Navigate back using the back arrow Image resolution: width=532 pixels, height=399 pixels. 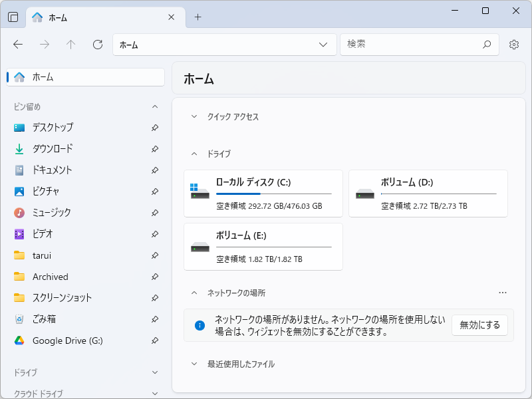click(x=19, y=45)
